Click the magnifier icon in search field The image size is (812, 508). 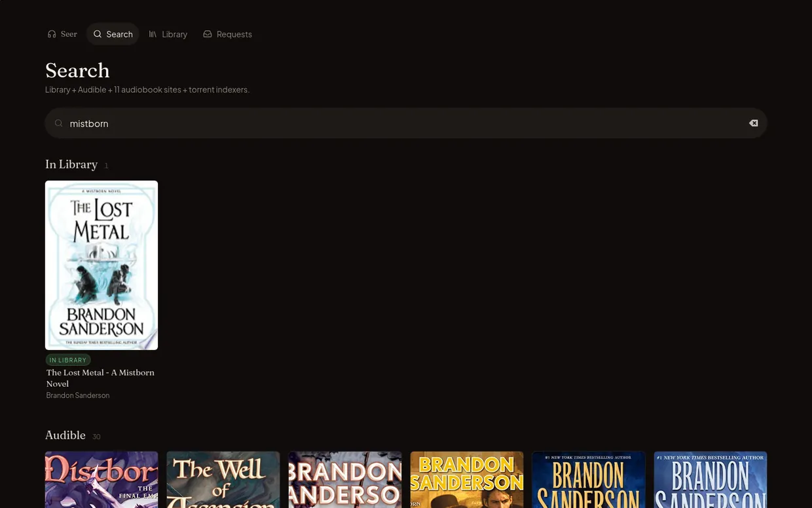tap(59, 123)
